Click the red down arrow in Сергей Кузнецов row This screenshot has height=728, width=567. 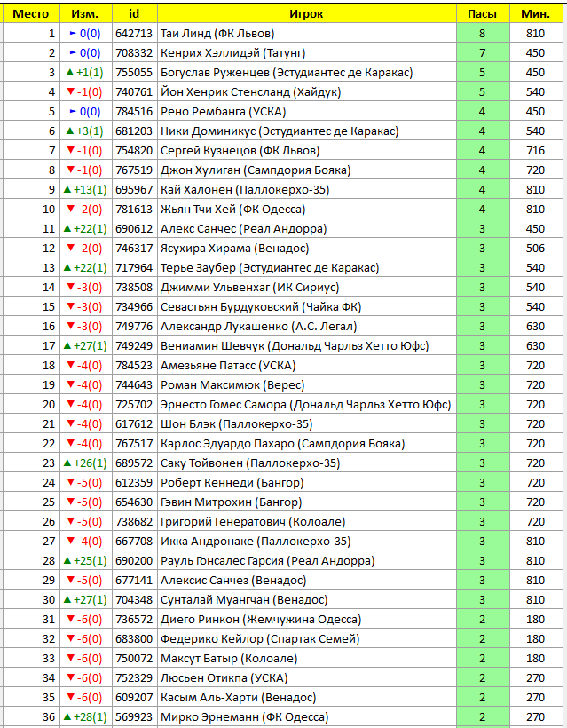[70, 150]
